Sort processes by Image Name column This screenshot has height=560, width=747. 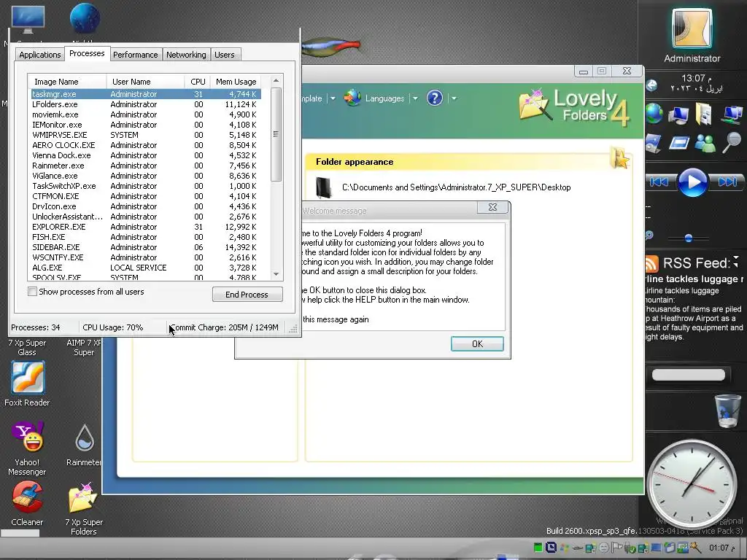[x=67, y=82]
